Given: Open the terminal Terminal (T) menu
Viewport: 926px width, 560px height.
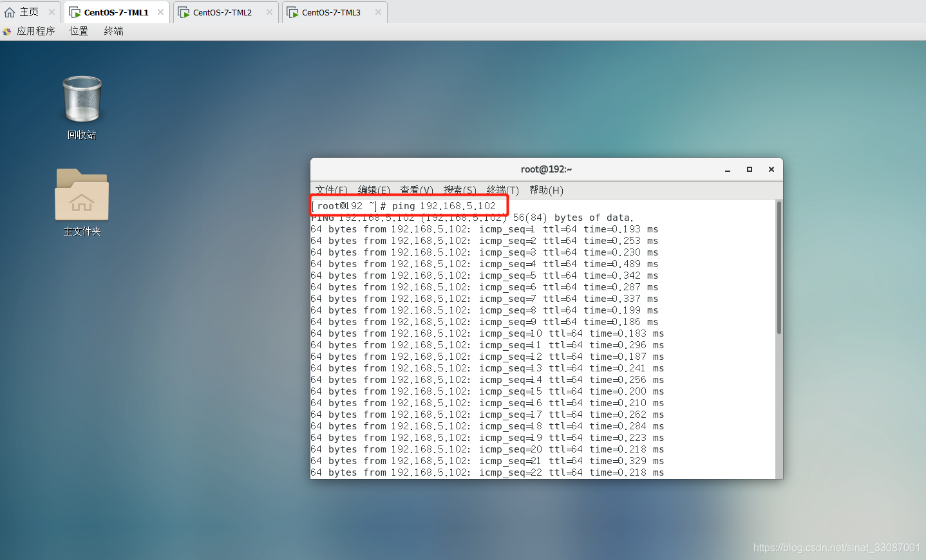Looking at the screenshot, I should (502, 190).
